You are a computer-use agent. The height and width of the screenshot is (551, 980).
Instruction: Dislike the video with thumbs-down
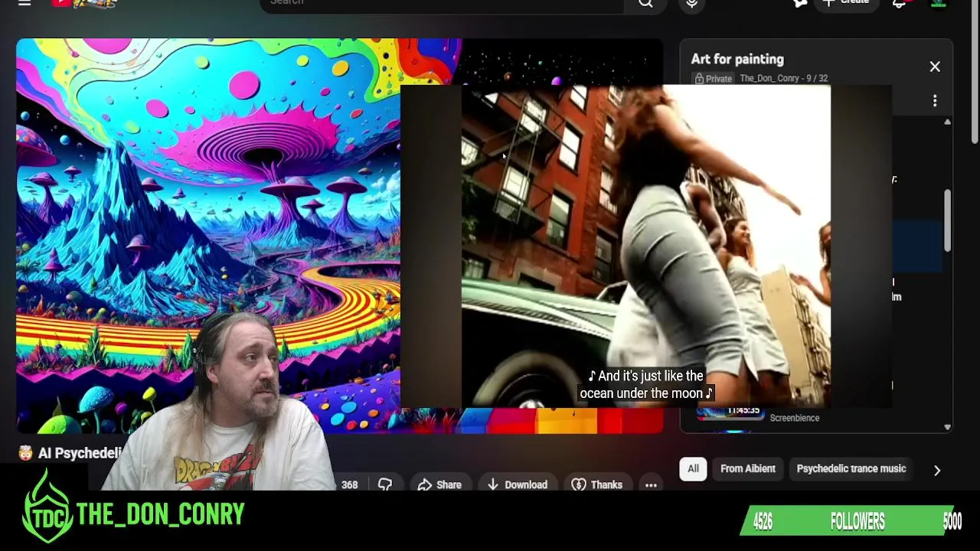(385, 484)
